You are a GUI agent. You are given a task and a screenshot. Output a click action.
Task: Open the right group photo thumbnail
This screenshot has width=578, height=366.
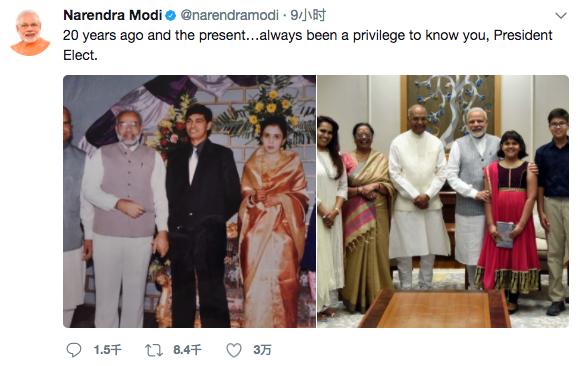[443, 201]
